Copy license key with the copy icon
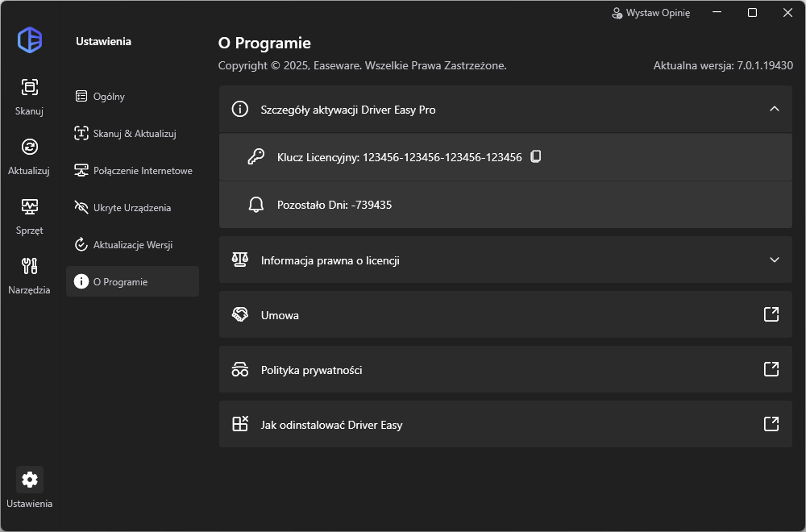 pos(536,156)
